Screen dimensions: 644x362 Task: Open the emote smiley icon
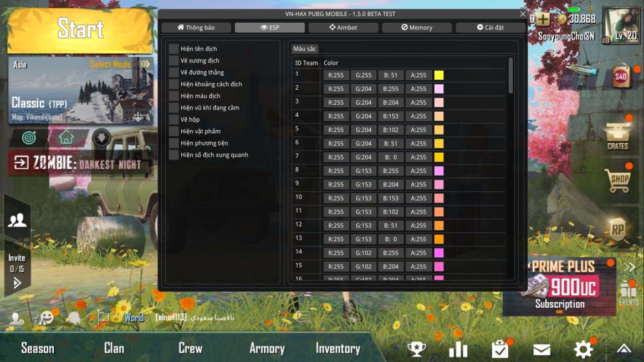[44, 318]
